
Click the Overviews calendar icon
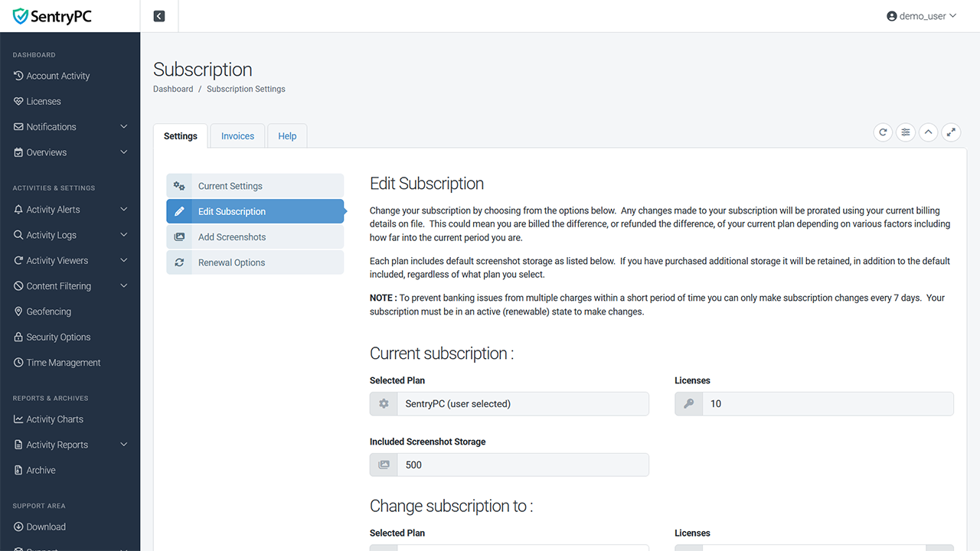point(18,152)
